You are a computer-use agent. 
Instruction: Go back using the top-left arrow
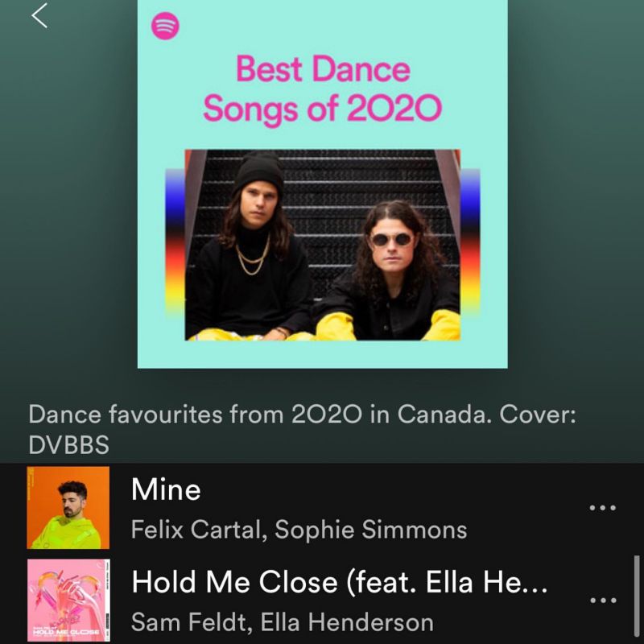(x=39, y=15)
